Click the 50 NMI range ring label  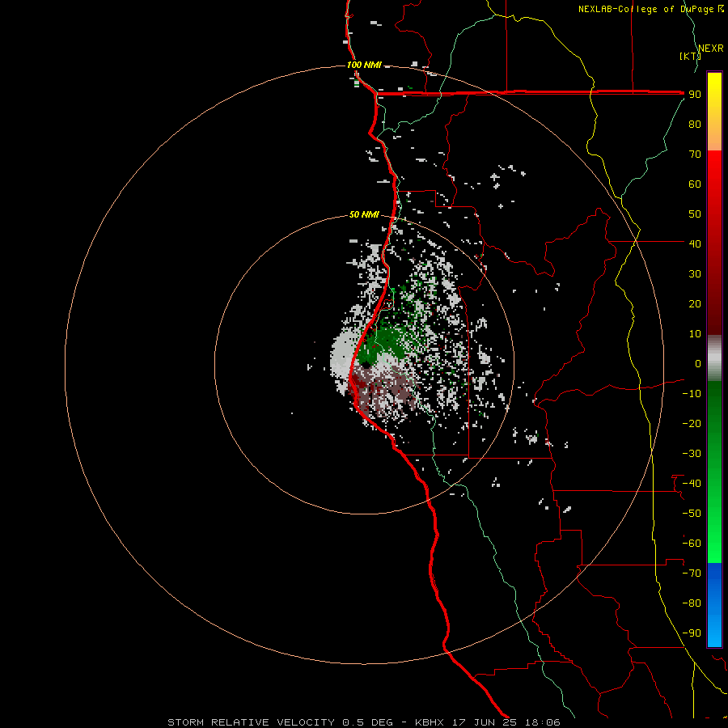pos(364,214)
